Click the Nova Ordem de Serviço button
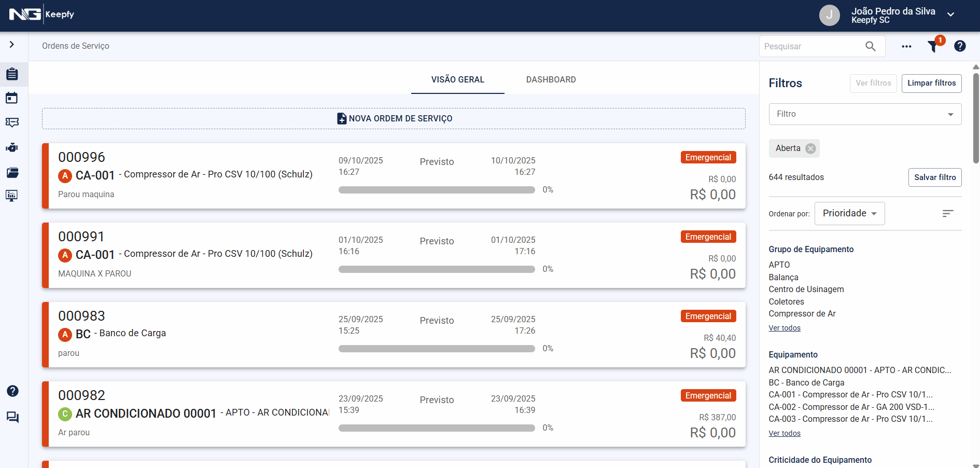This screenshot has height=468, width=980. [x=394, y=118]
